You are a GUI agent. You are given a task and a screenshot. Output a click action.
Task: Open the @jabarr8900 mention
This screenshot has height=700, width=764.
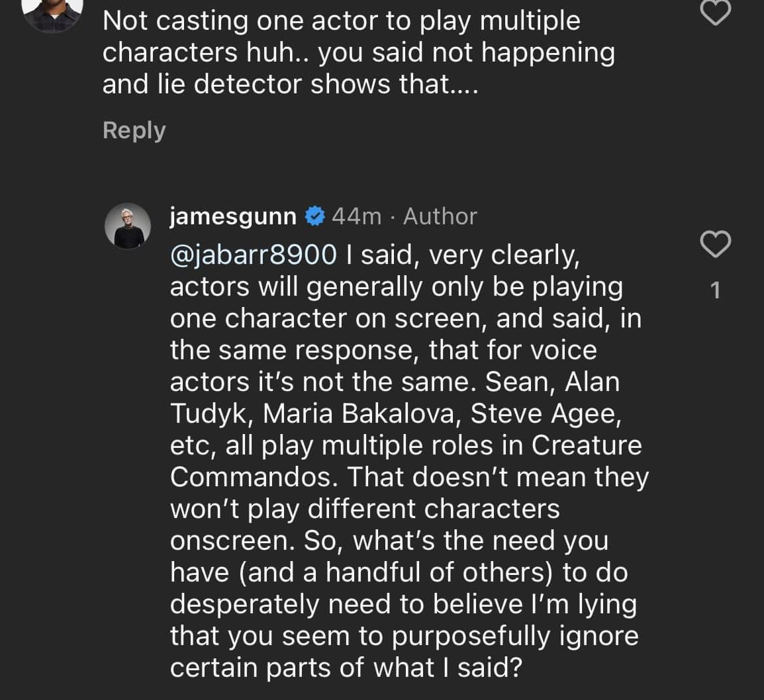254,254
